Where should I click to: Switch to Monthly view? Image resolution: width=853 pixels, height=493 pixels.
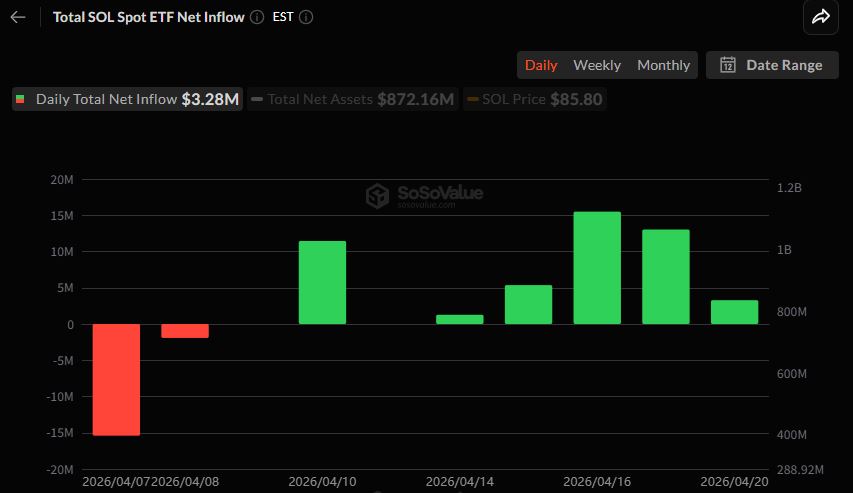[663, 65]
